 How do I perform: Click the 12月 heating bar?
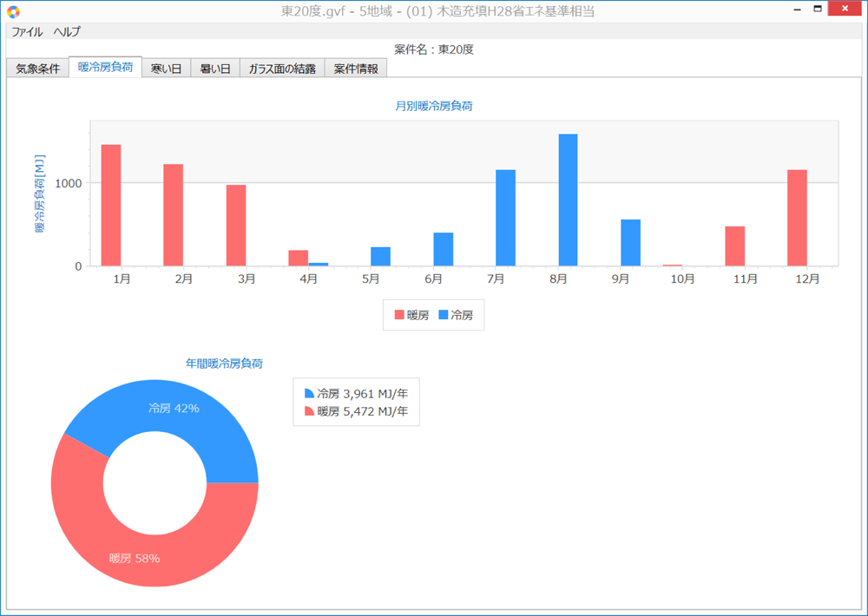797,218
